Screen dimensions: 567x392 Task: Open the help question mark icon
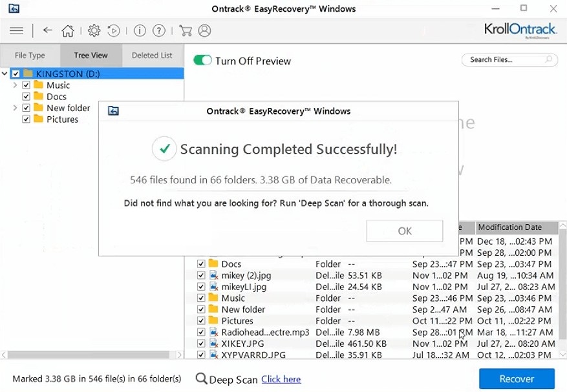click(159, 31)
